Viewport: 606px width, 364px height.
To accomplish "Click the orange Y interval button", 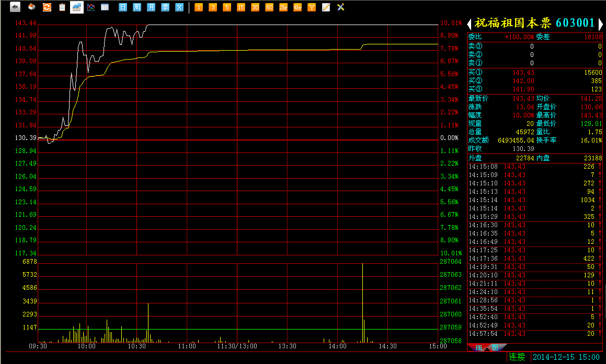I will (312, 7).
